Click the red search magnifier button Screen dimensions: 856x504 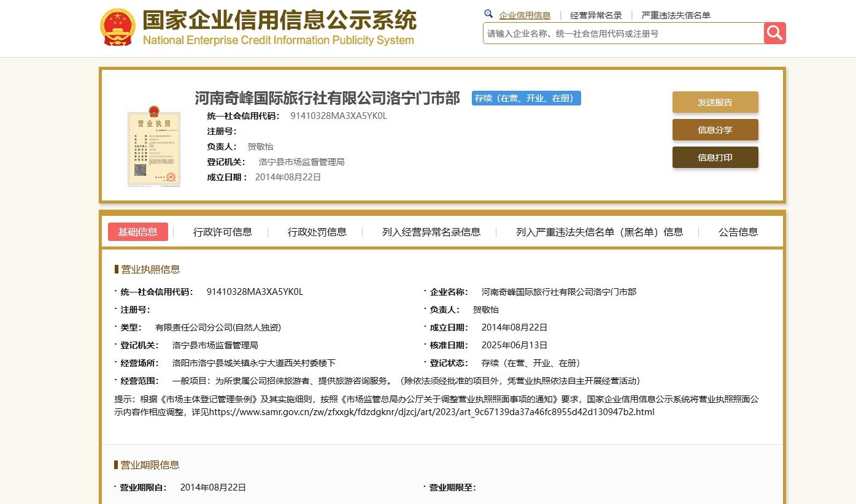[774, 33]
